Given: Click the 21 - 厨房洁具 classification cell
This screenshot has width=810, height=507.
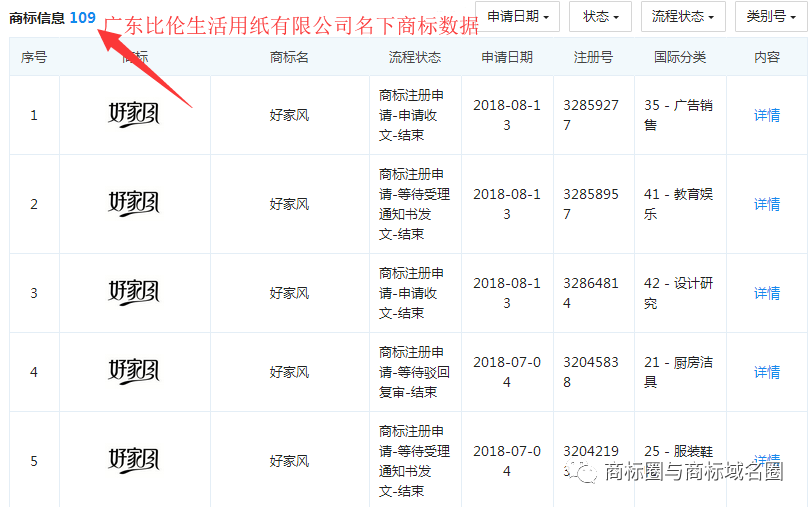Looking at the screenshot, I should click(x=678, y=372).
